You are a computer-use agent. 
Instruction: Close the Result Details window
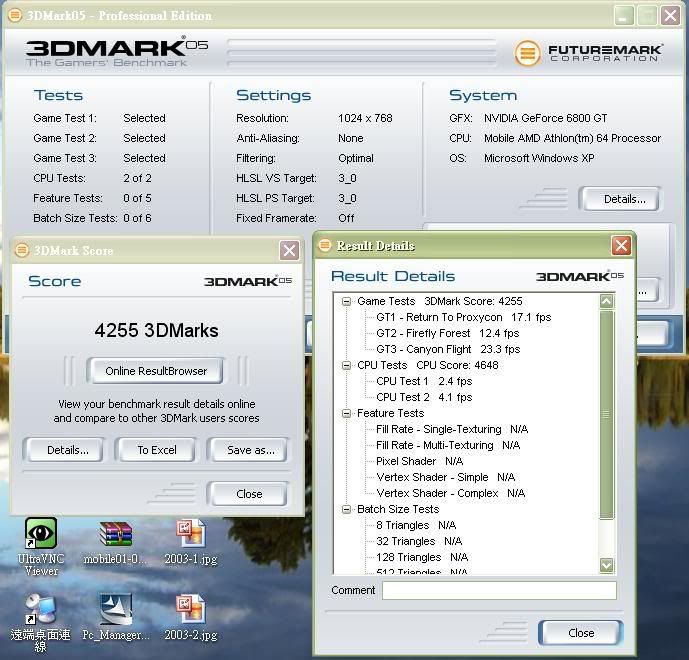point(621,245)
